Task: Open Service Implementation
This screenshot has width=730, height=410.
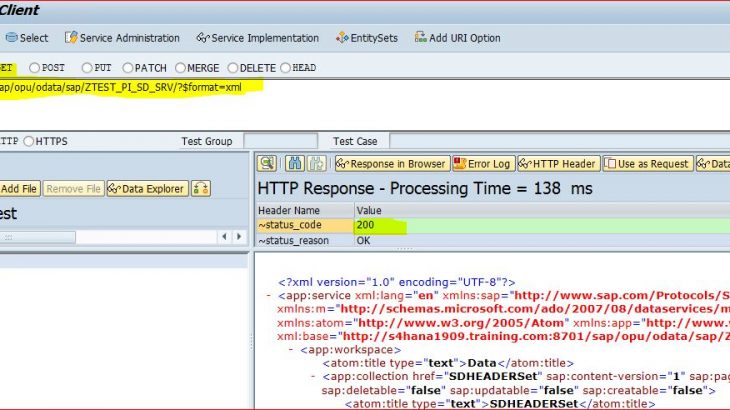Action: coord(258,38)
